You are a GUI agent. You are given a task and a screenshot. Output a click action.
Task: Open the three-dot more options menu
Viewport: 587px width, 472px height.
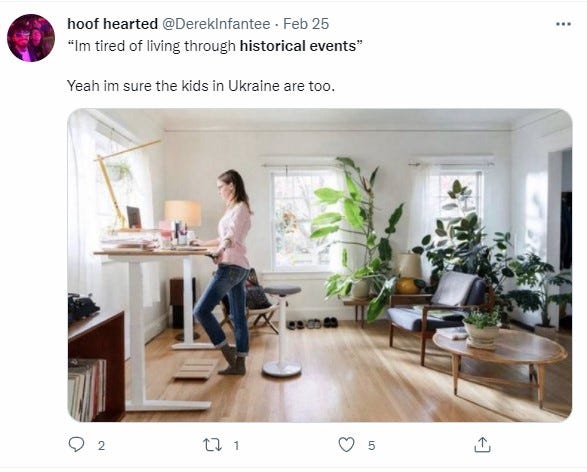pos(563,24)
